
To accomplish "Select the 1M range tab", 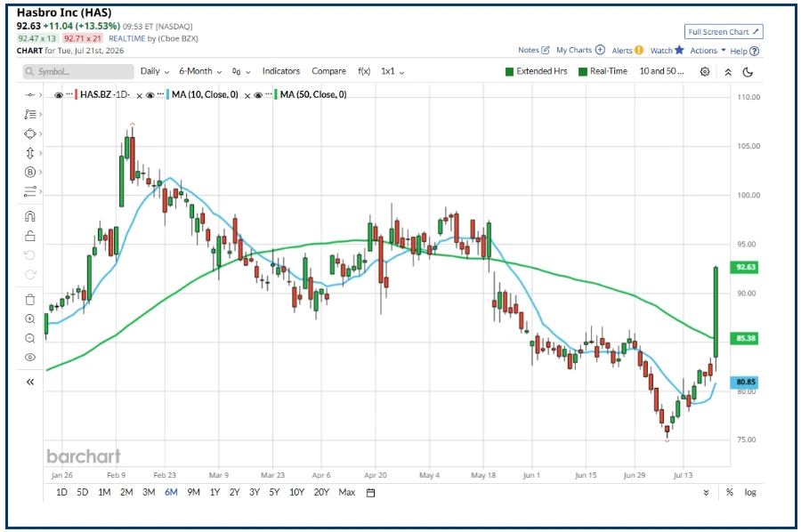I will (x=104, y=492).
